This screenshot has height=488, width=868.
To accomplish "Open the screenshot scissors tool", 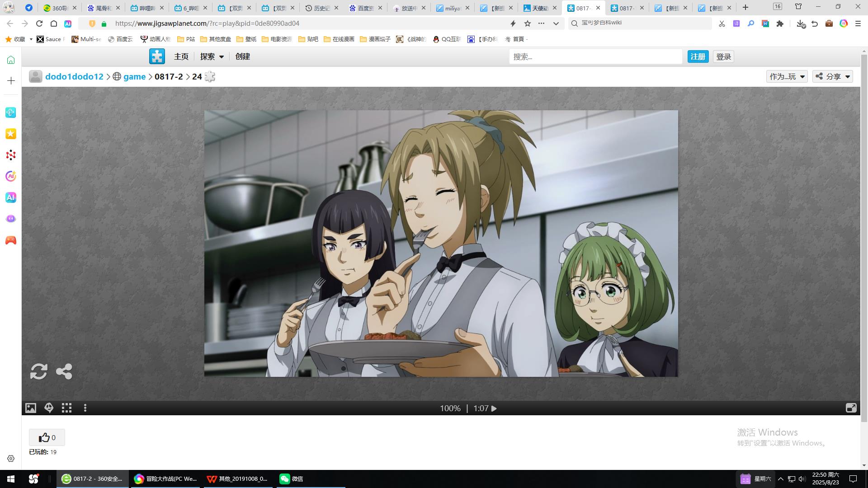I will pos(722,23).
